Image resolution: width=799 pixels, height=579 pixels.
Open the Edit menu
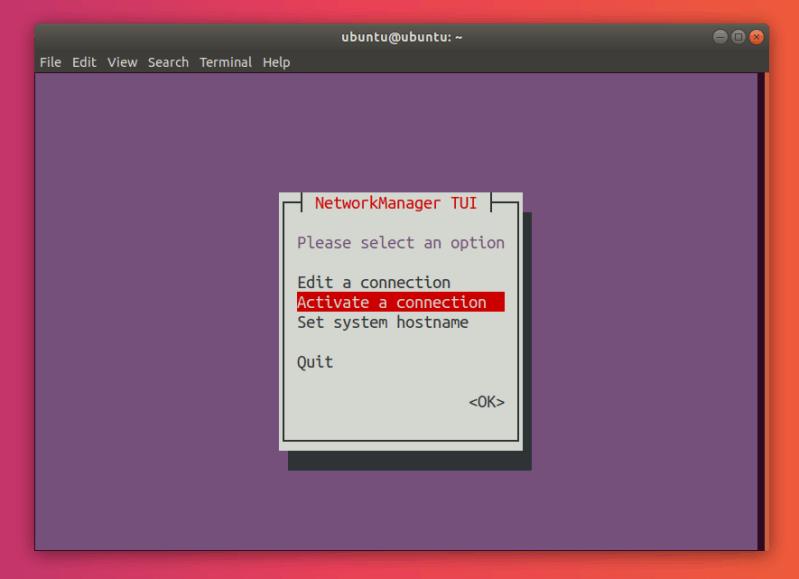coord(84,62)
